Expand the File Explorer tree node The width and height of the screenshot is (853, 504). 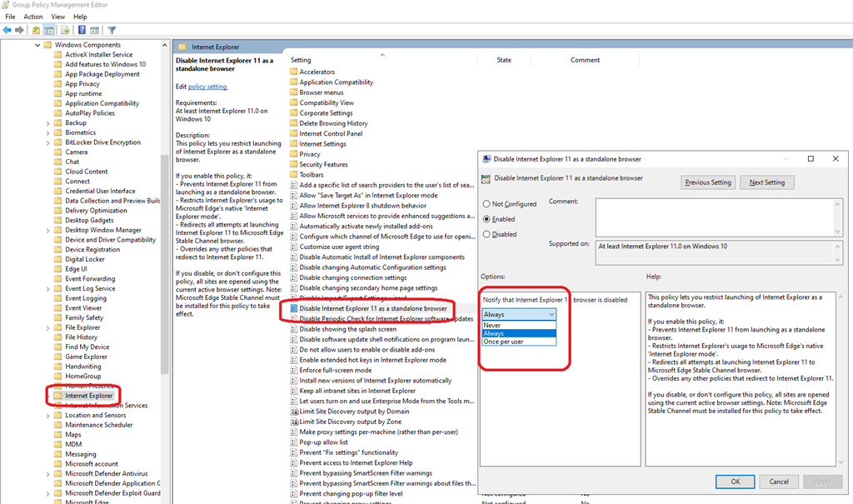tap(47, 327)
